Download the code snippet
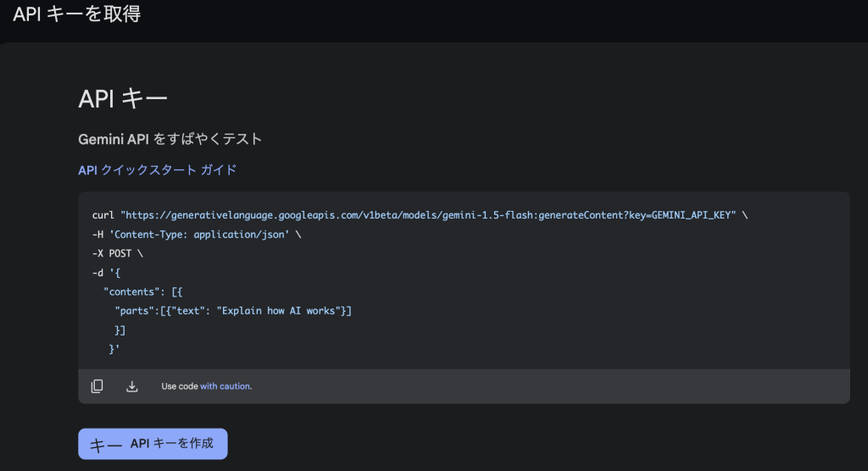This screenshot has width=868, height=471. [131, 386]
